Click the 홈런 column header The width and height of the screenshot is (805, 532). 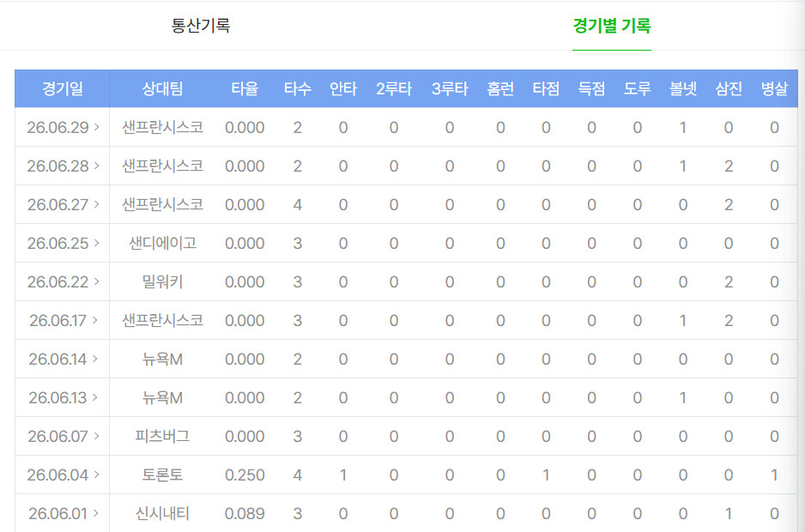click(x=500, y=89)
